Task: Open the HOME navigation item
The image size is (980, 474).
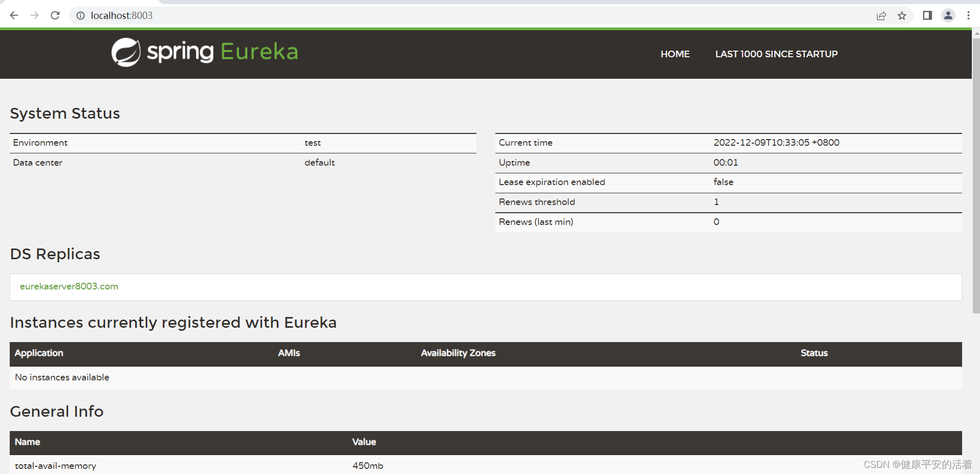Action: click(x=674, y=54)
